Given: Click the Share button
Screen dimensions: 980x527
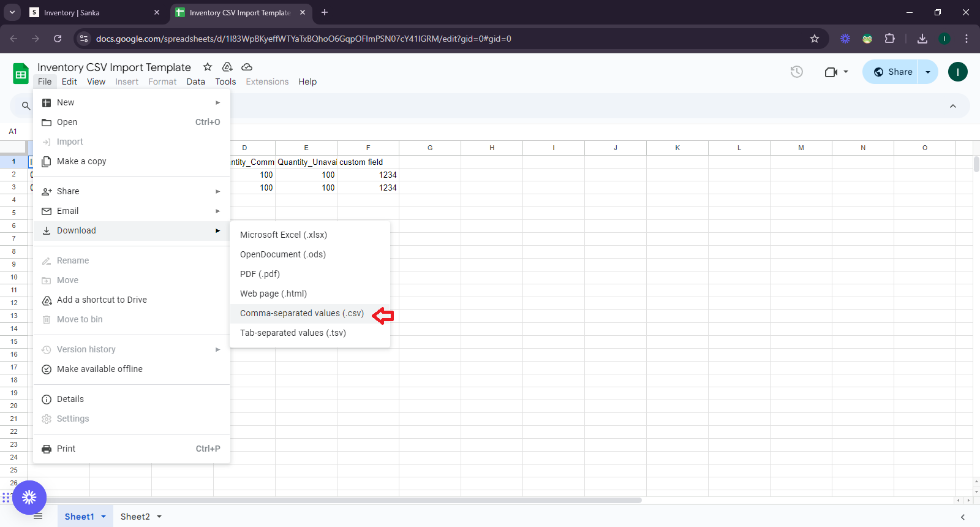Looking at the screenshot, I should point(892,72).
